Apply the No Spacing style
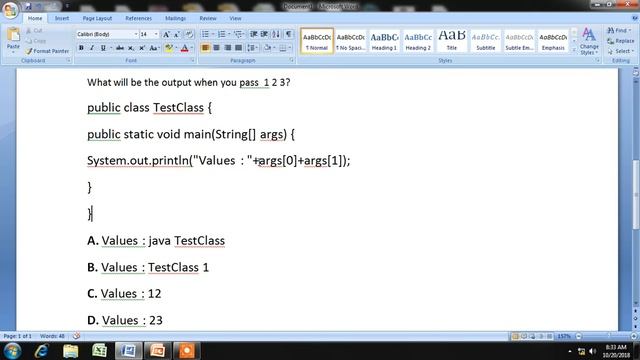This screenshot has height=360, width=640. 351,41
